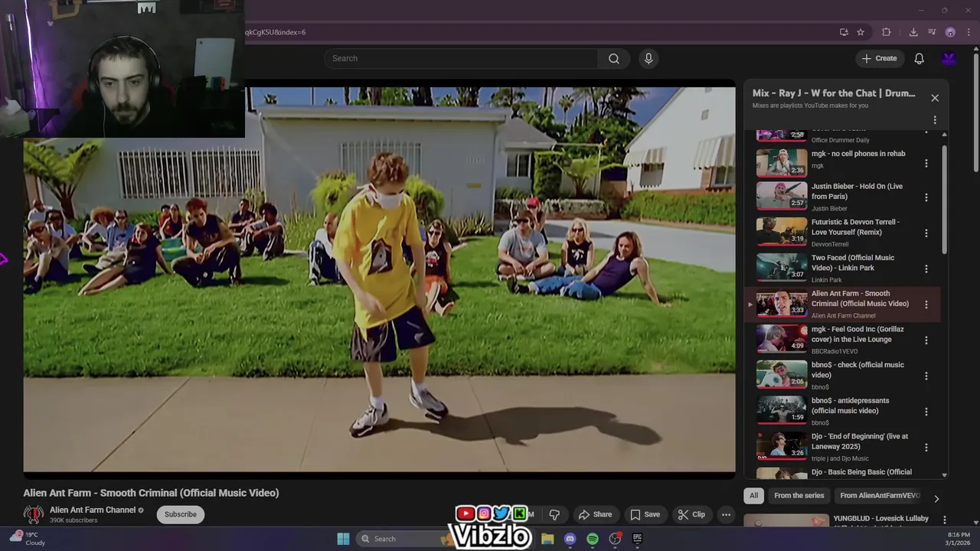Viewport: 980px width, 551px height.
Task: Clip the video with scissors button
Action: [x=691, y=514]
